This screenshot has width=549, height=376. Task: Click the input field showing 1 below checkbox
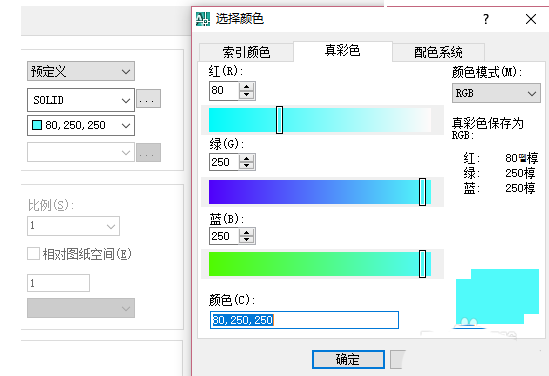58,283
